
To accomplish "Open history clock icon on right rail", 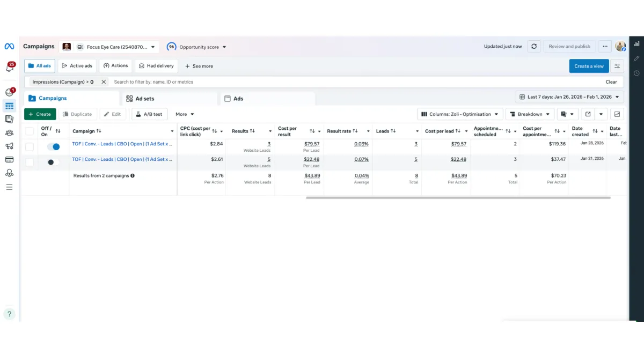I will click(636, 73).
